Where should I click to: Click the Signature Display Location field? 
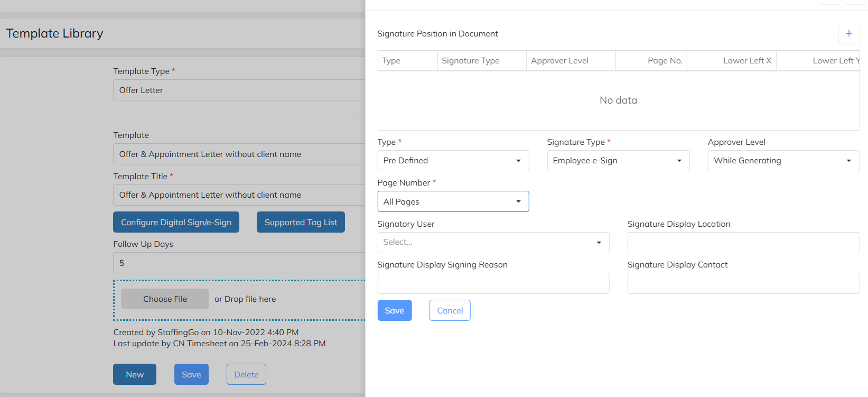click(x=743, y=243)
